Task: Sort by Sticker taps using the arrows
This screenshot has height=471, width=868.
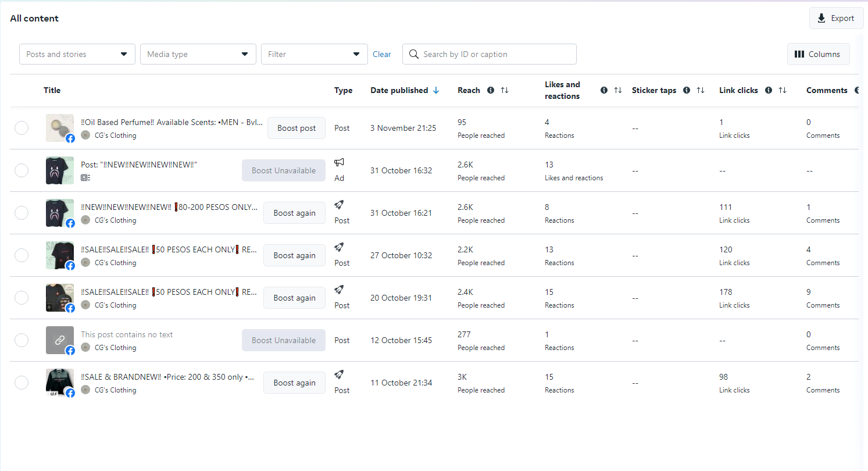Action: pos(701,90)
